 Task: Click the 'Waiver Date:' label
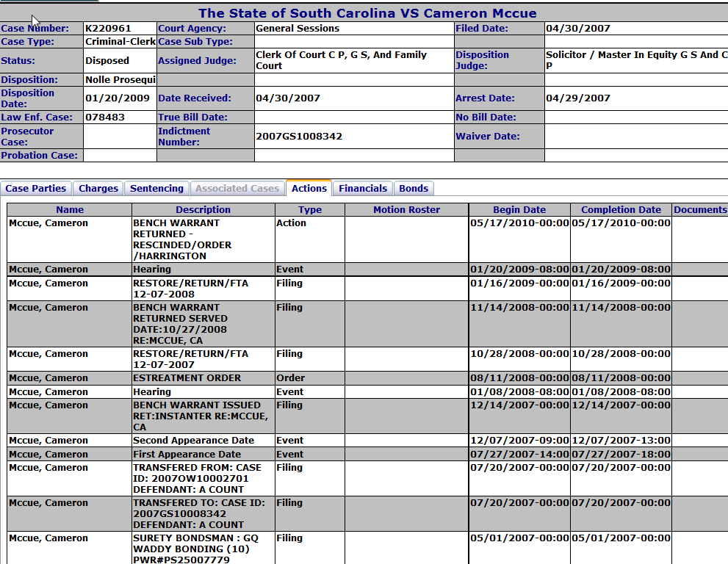pyautogui.click(x=488, y=136)
